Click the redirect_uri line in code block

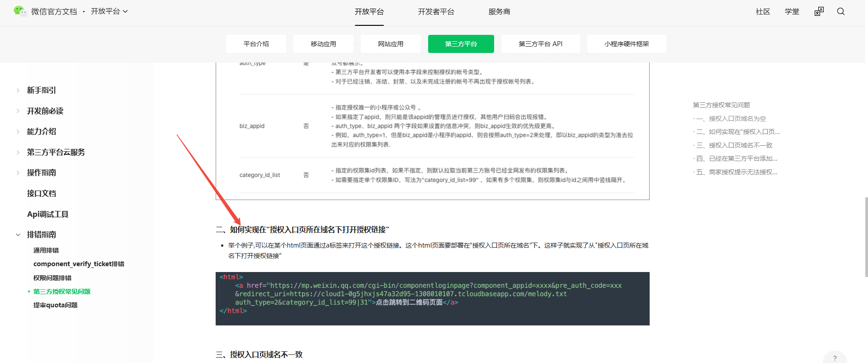click(x=401, y=294)
